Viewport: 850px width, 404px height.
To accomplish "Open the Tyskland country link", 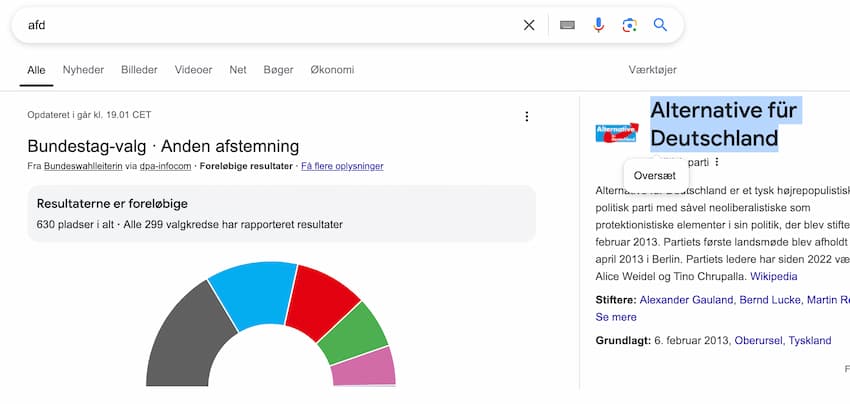I will pyautogui.click(x=810, y=341).
